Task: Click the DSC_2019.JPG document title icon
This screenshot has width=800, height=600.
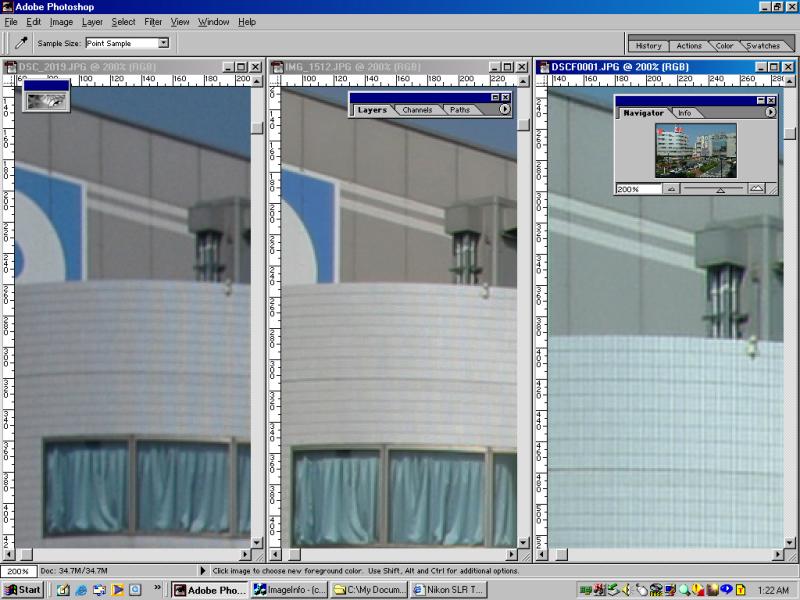Action: 10,67
